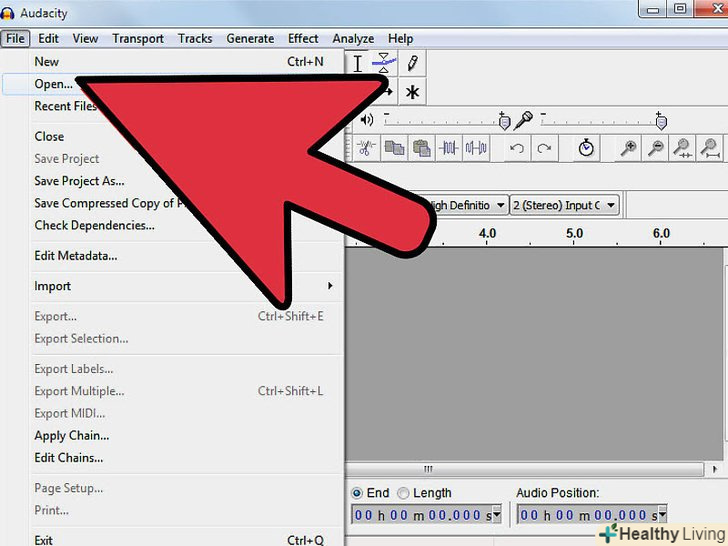The width and height of the screenshot is (728, 546).
Task: Click the Silence audio icon
Action: 476,148
